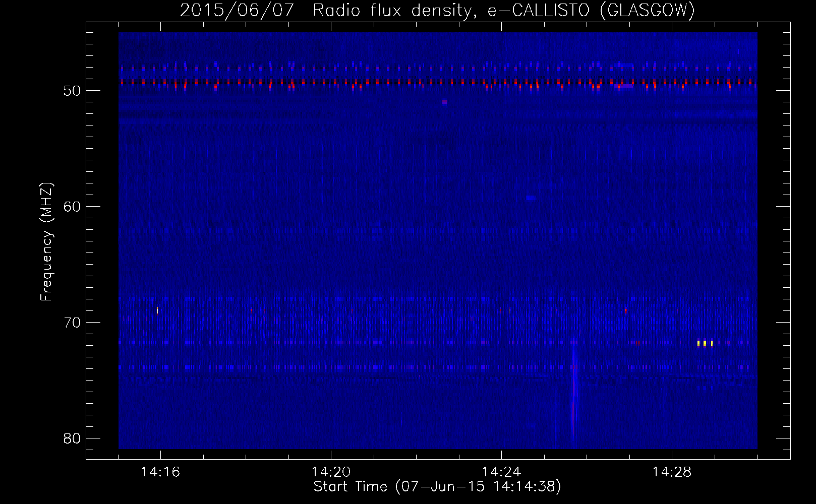Screen dimensions: 816x504
Task: Click the yellow tick mark near 69 MHz at 14:16
Action: (157, 310)
